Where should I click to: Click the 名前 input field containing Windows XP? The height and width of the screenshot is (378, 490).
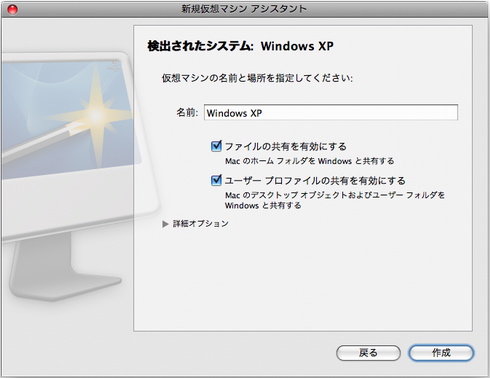click(x=331, y=113)
